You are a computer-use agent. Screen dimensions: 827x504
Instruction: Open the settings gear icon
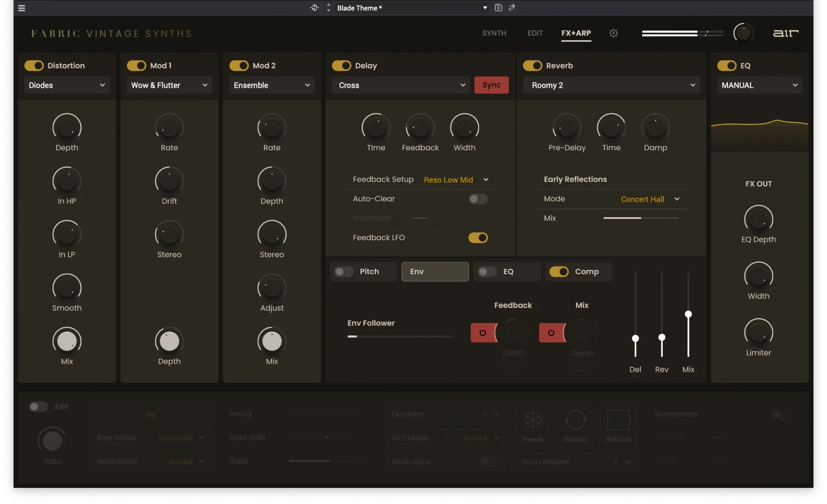[613, 33]
